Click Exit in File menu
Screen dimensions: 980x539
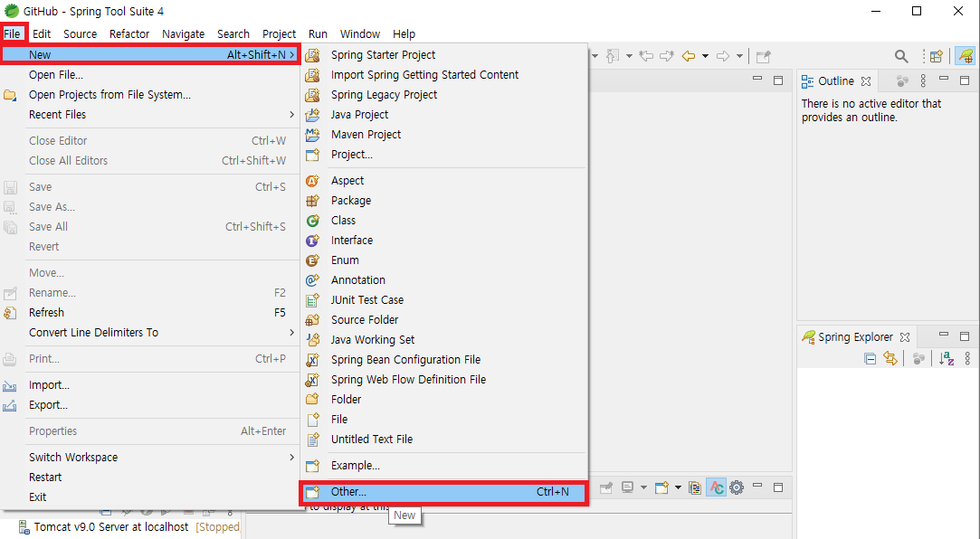pyautogui.click(x=150, y=497)
